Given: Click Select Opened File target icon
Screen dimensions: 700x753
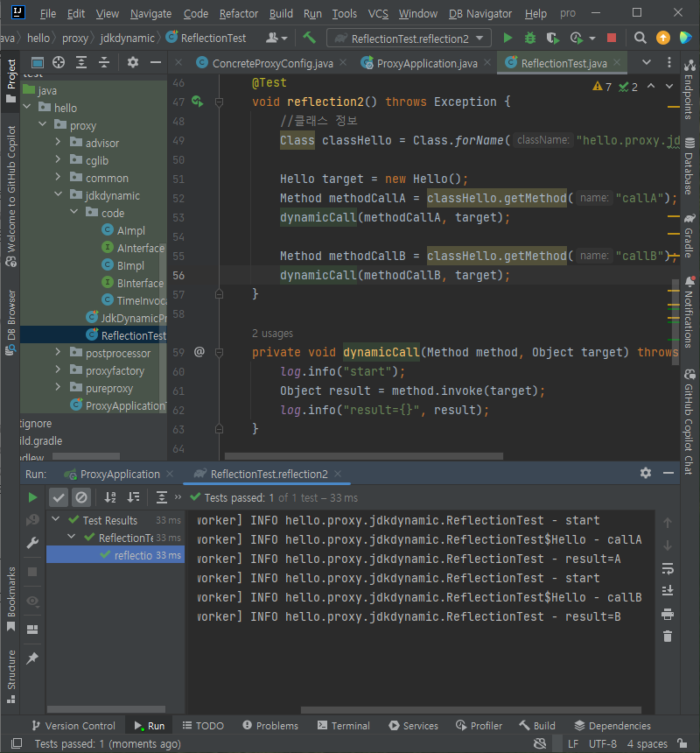Looking at the screenshot, I should (x=59, y=62).
